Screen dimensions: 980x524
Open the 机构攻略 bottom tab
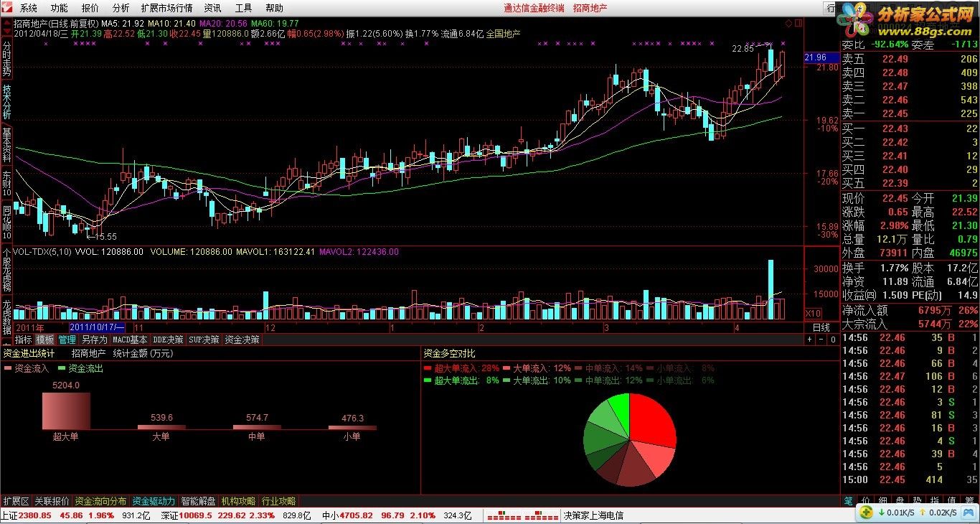239,501
